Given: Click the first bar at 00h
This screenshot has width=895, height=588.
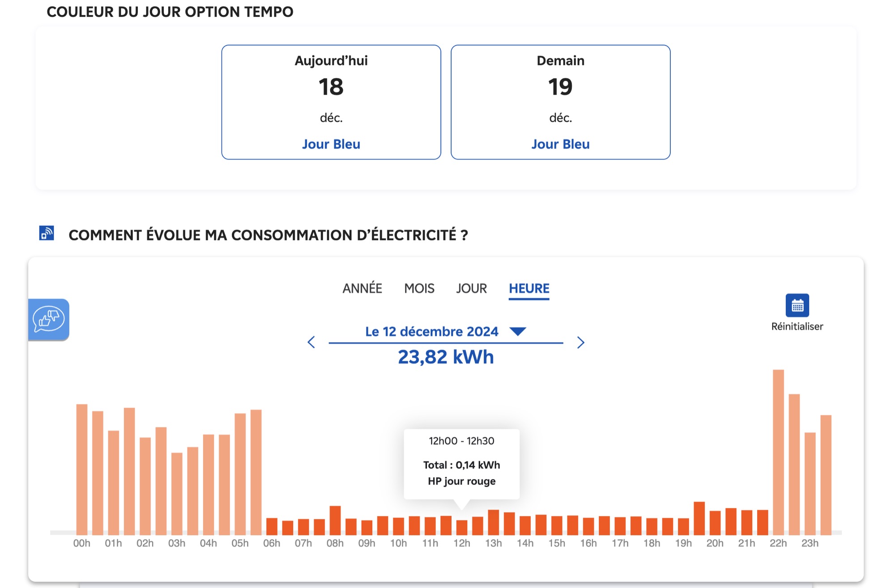Looking at the screenshot, I should pos(82,470).
